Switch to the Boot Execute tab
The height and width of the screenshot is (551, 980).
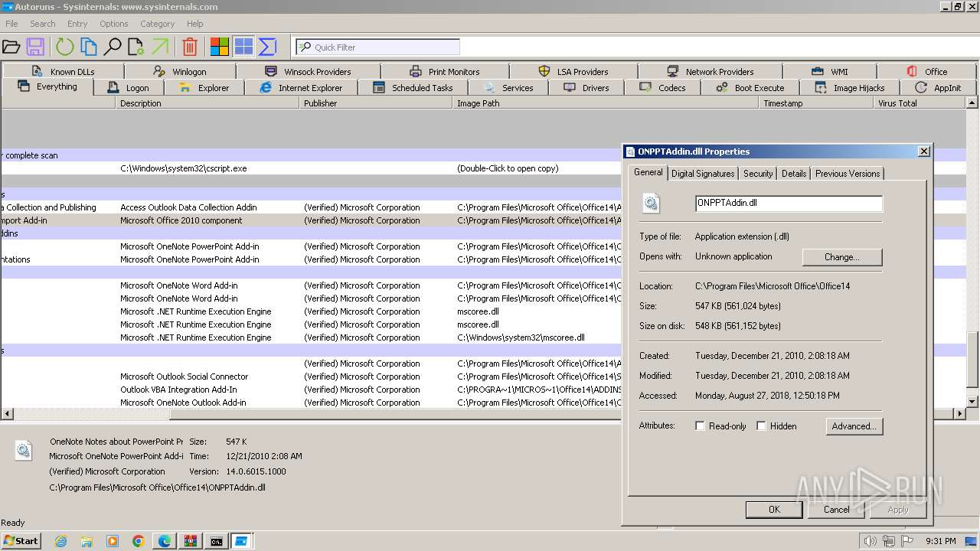point(750,88)
